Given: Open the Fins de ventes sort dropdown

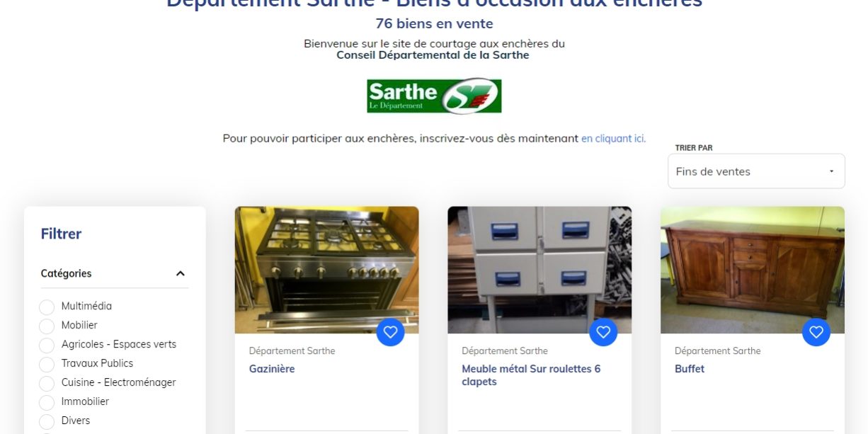Looking at the screenshot, I should pos(756,171).
